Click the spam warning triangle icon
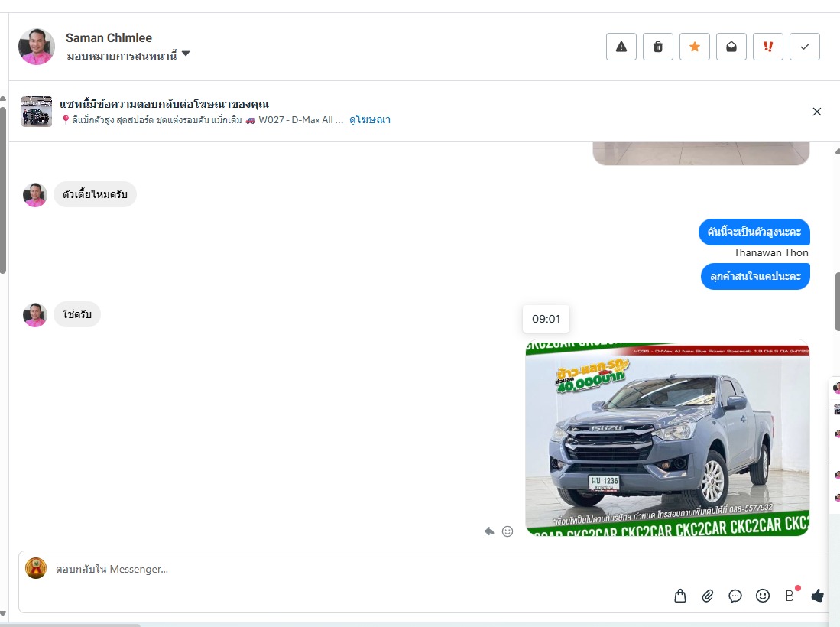The image size is (840, 627). (x=621, y=47)
